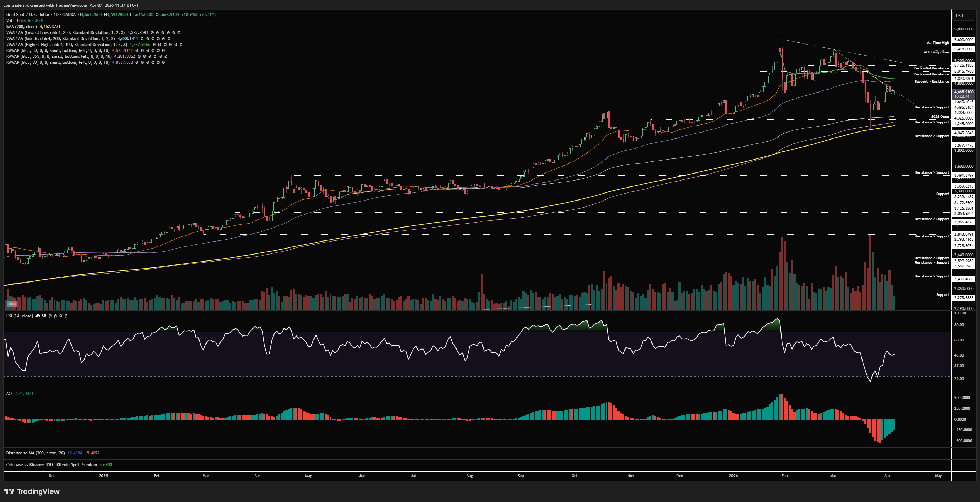Click the yellow SMA value 4,152.3771
Image resolution: width=980 pixels, height=502 pixels.
(x=50, y=27)
